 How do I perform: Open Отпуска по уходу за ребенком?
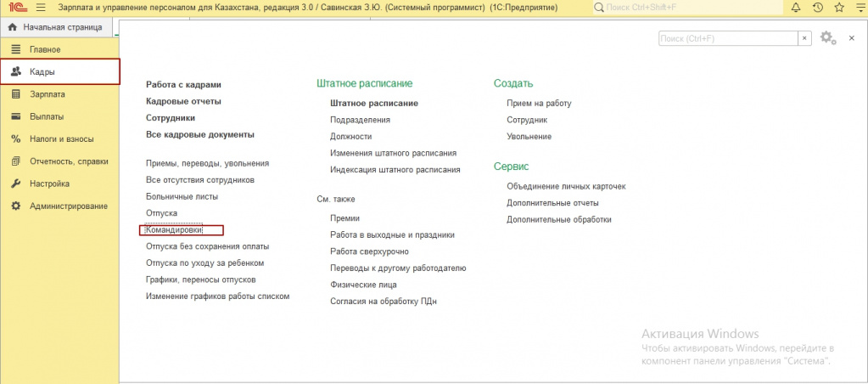204,263
